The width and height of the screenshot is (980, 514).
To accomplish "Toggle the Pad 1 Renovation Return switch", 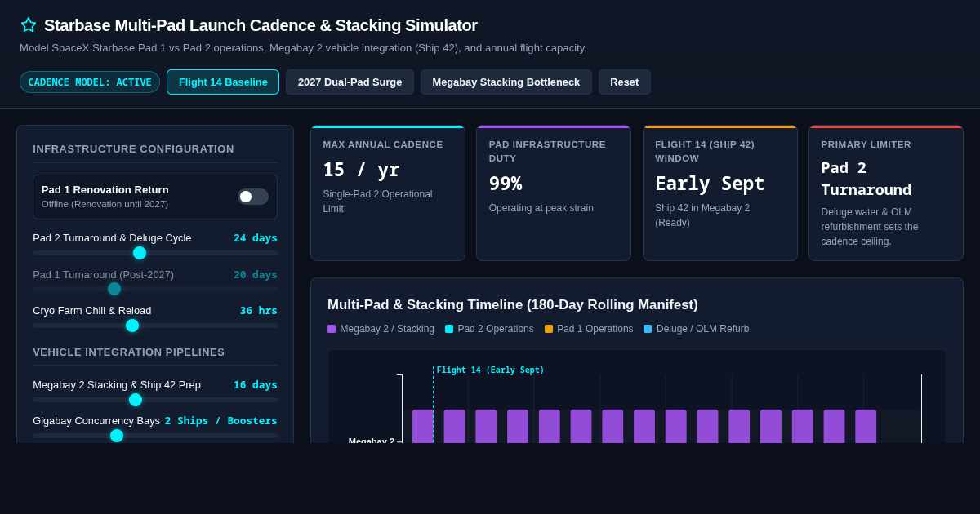I will coord(253,197).
